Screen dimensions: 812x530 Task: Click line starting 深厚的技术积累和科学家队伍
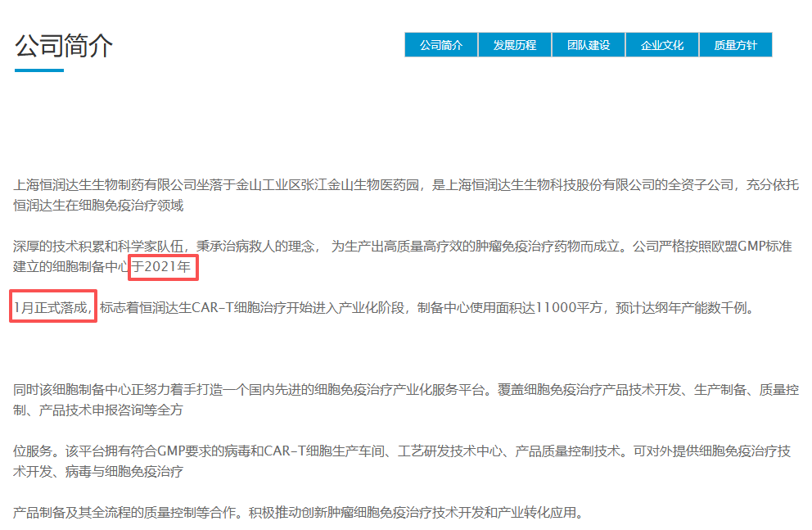pyautogui.click(x=403, y=247)
